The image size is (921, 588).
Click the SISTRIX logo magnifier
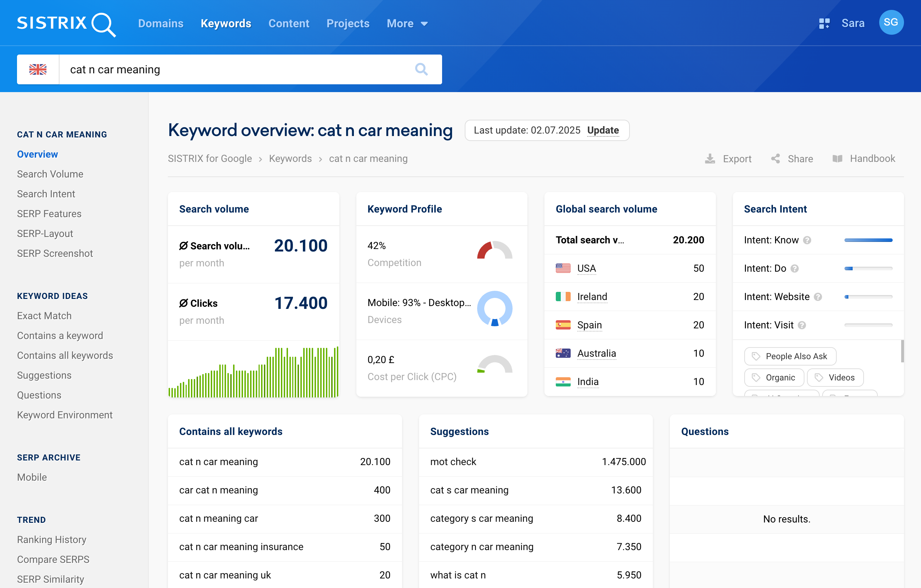click(104, 24)
